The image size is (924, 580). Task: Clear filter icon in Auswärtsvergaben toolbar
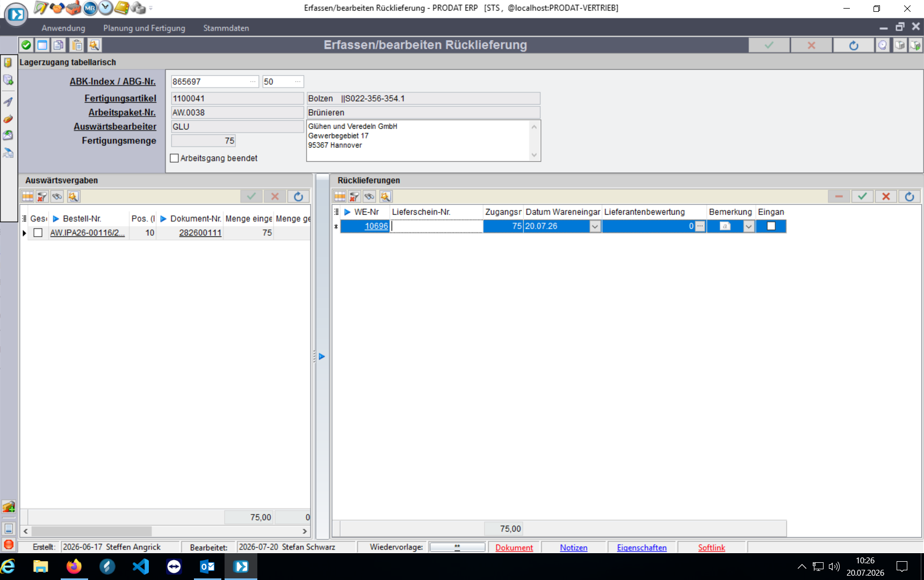(x=42, y=197)
